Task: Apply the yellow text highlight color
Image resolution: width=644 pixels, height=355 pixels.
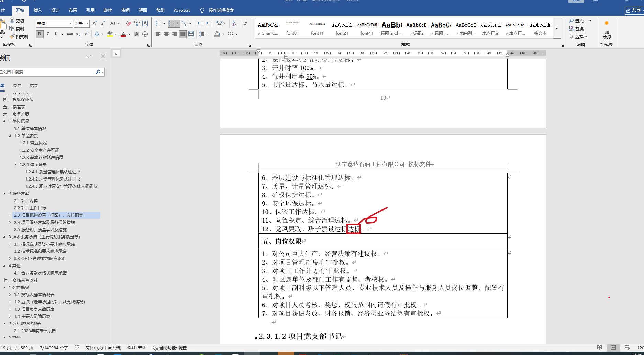Action: pyautogui.click(x=110, y=34)
